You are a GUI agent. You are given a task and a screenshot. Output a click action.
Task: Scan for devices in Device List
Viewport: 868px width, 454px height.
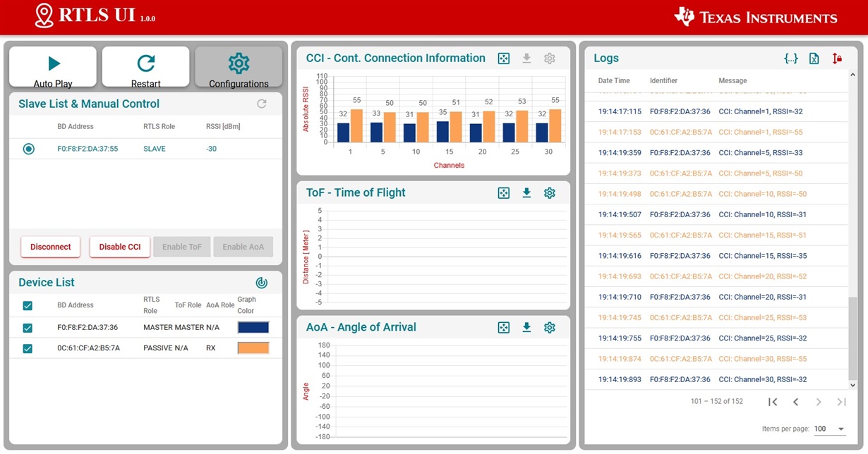click(262, 283)
